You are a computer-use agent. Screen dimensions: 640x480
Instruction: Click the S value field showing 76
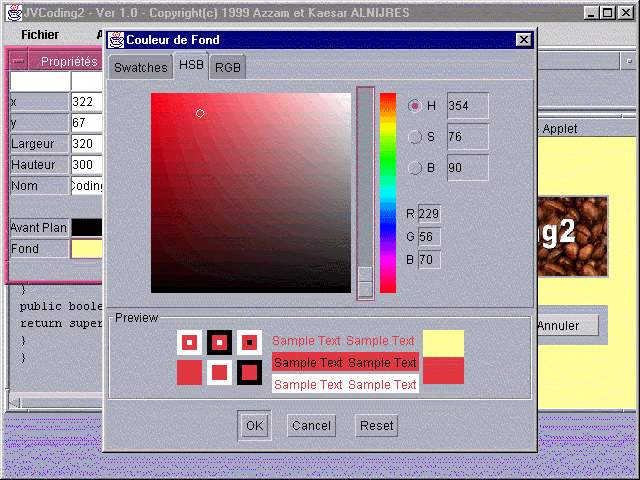coord(468,137)
